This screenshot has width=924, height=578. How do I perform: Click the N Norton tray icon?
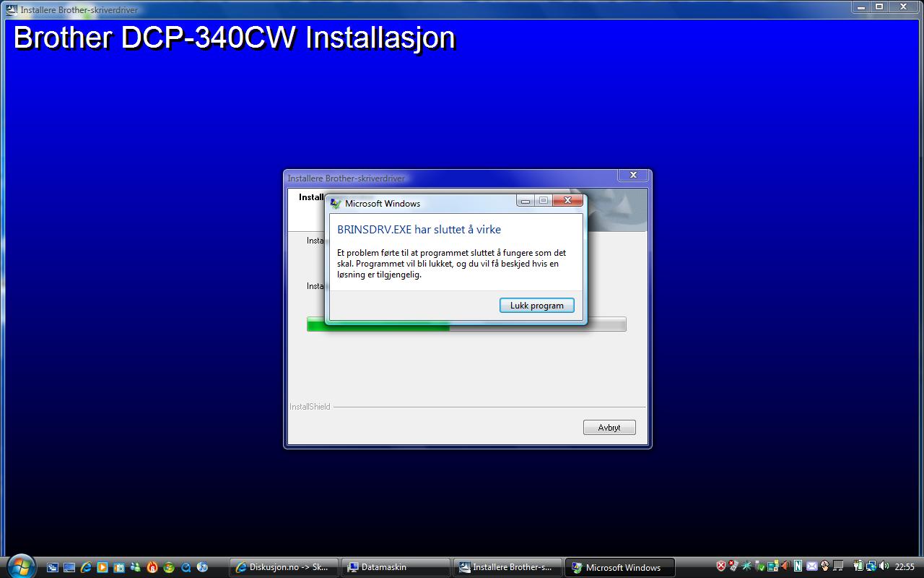point(798,566)
